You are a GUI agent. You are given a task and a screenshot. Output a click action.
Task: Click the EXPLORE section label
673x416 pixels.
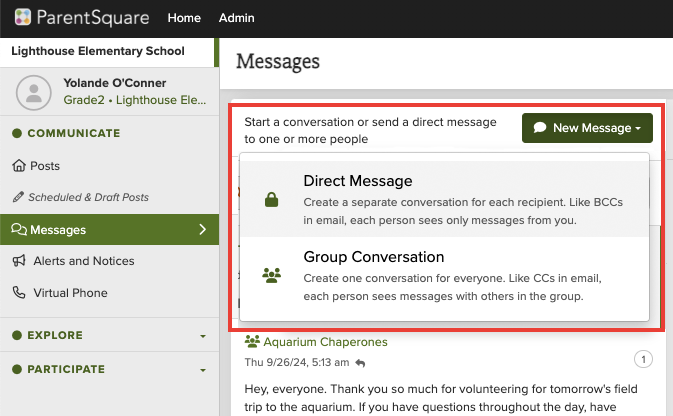[55, 335]
